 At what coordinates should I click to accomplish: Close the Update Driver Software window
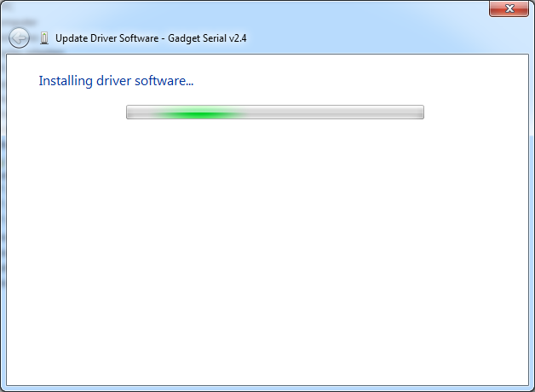click(509, 9)
